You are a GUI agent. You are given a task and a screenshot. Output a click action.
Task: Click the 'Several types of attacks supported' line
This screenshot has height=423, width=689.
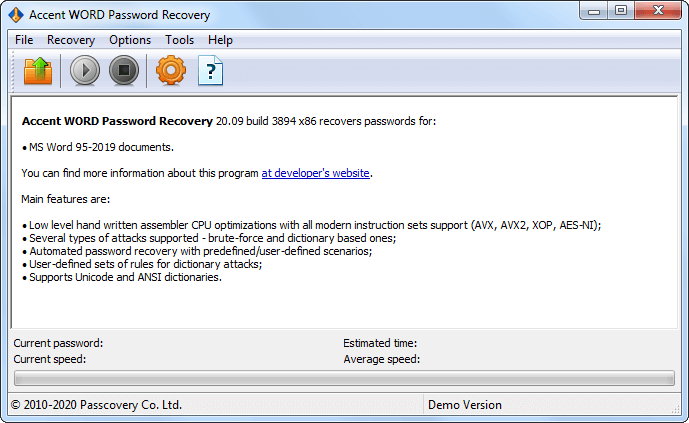[209, 238]
